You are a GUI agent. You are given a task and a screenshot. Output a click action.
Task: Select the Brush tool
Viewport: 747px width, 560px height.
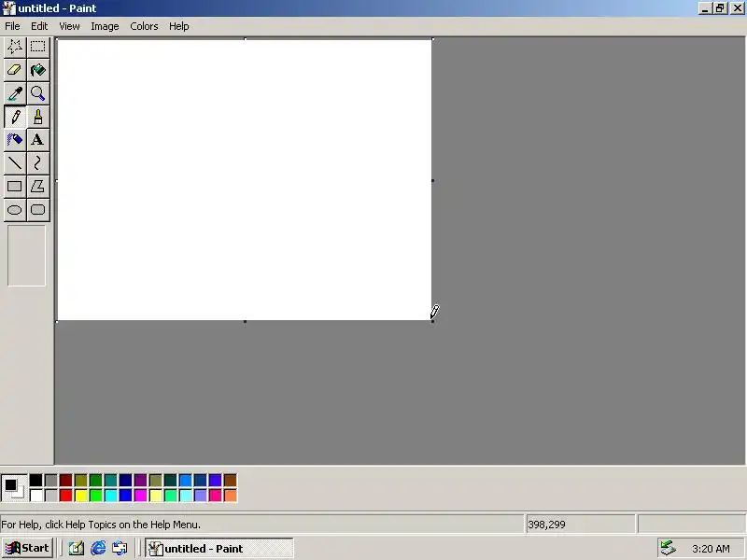point(37,117)
